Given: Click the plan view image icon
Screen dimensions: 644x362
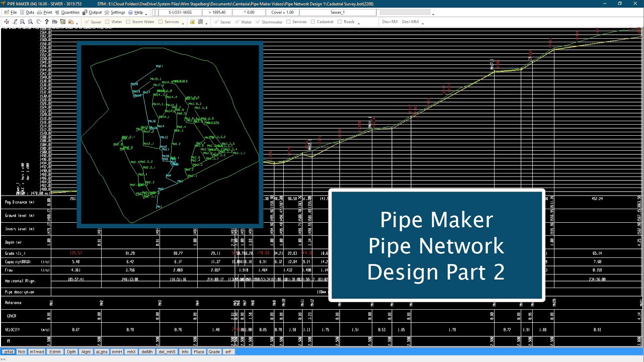Looking at the screenshot, I should click(63, 22).
